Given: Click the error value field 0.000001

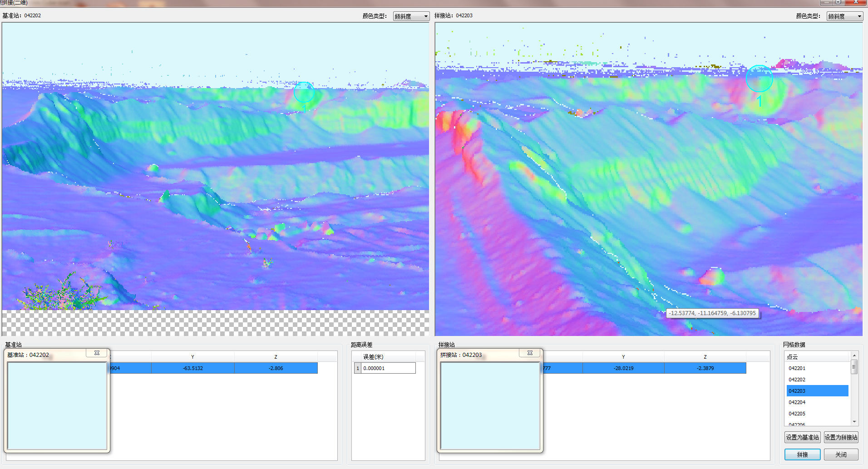Looking at the screenshot, I should 388,368.
